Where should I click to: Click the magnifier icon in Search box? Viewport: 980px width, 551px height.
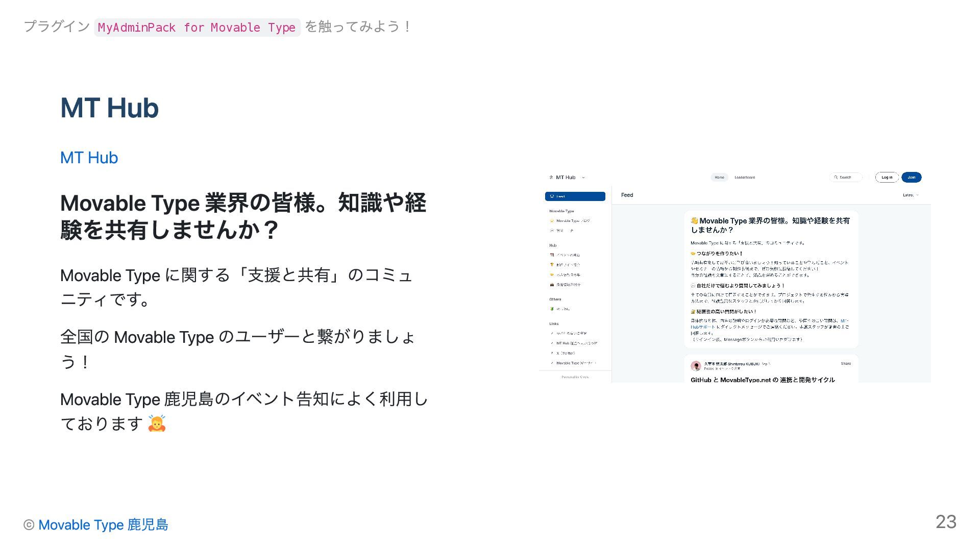pos(836,178)
